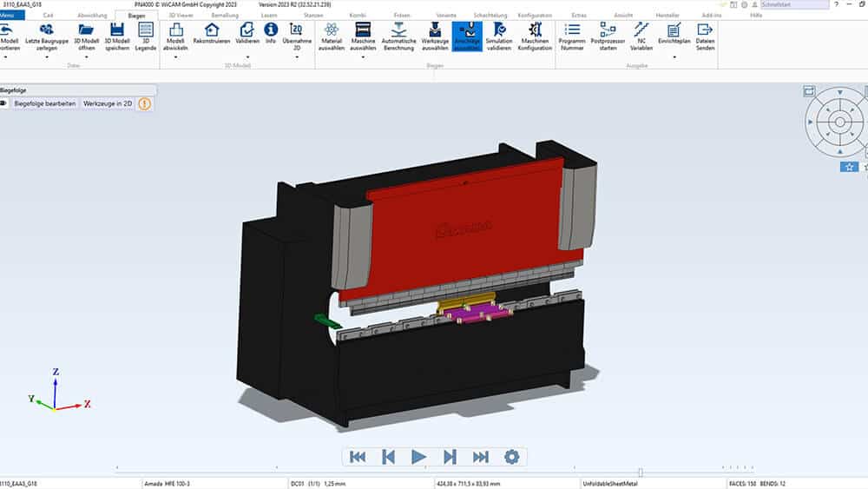Expand the Maschine auswählen dropdown arrow
This screenshot has width=868, height=489.
coord(363,57)
